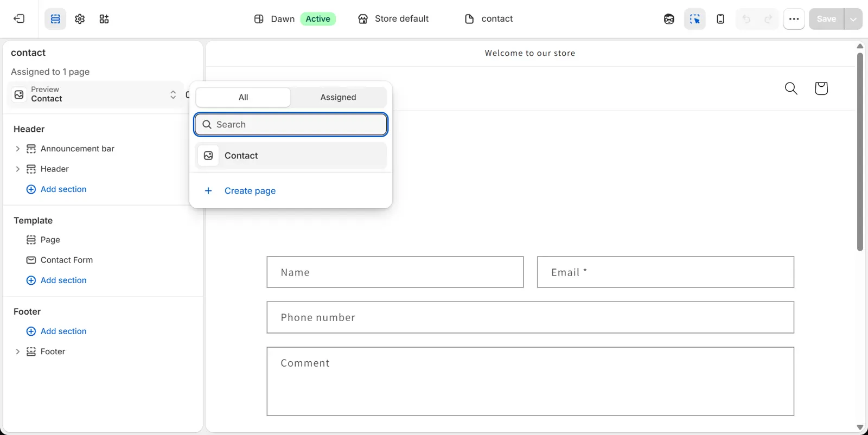
Task: Click the Comment text area
Action: (531, 381)
